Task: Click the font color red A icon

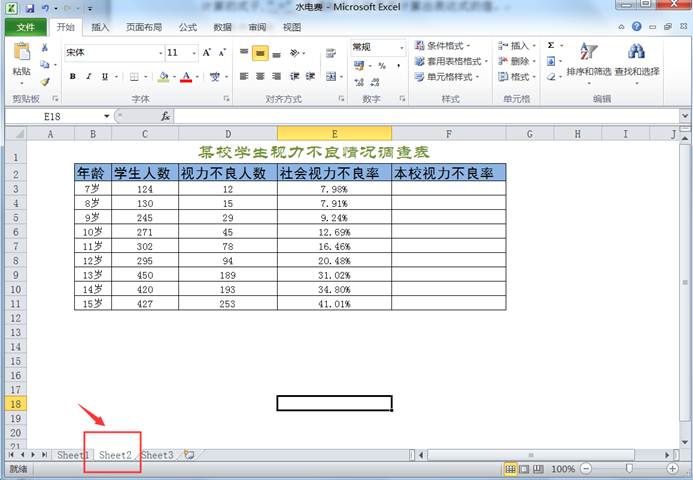Action: pos(186,76)
